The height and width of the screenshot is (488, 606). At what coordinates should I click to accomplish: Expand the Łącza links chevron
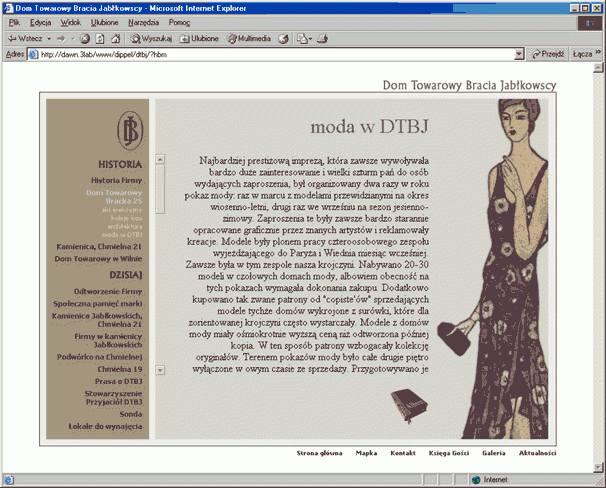[x=598, y=54]
